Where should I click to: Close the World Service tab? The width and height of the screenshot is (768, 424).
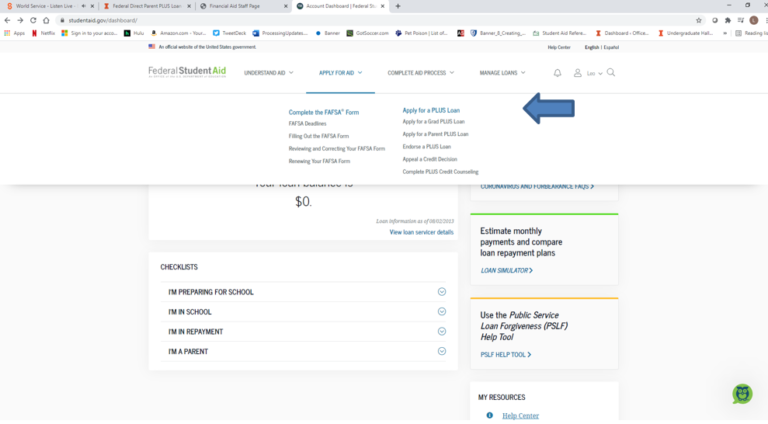point(92,6)
